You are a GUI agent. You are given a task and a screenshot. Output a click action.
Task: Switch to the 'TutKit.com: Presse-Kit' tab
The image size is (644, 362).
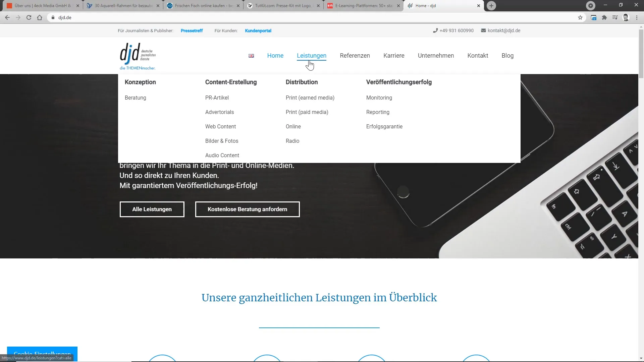tap(283, 6)
